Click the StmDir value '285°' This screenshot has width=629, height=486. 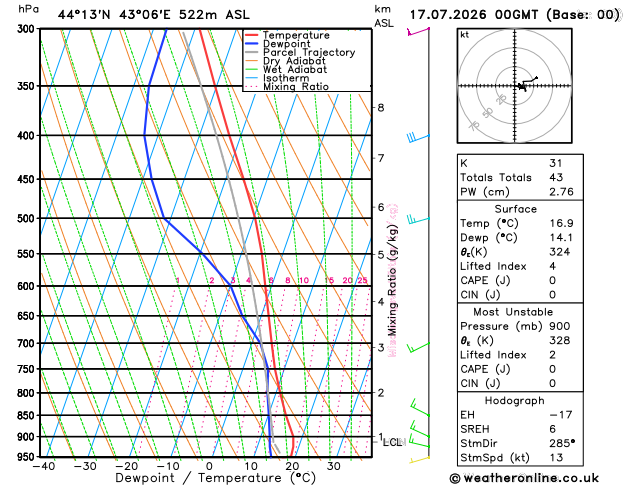click(562, 443)
